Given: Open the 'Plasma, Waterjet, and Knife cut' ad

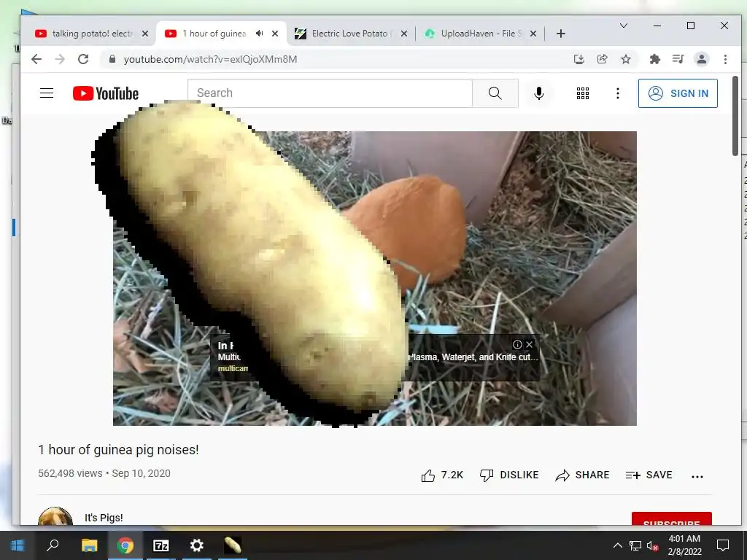Looking at the screenshot, I should pos(473,357).
